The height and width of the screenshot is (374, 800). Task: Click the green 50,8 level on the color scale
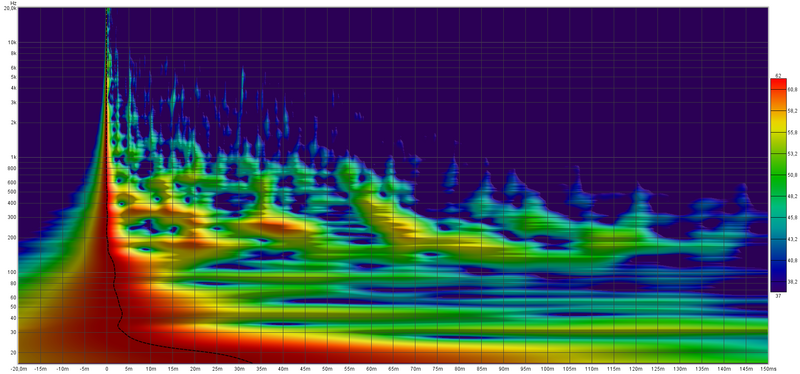(778, 174)
